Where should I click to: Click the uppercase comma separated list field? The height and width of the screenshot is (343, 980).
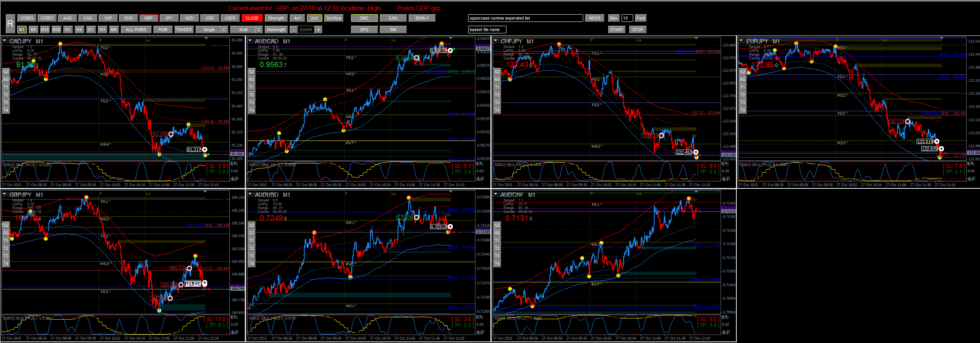525,18
